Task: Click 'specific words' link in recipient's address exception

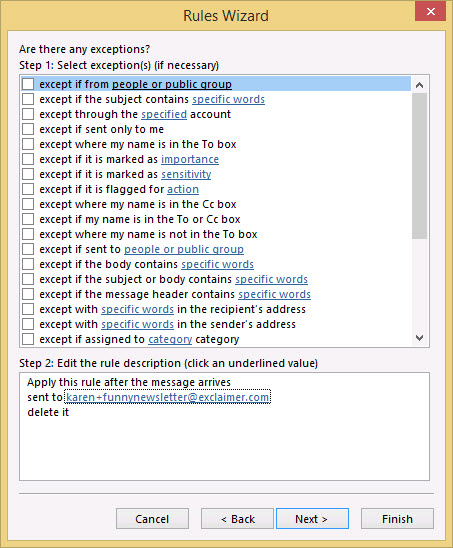Action: coord(137,309)
